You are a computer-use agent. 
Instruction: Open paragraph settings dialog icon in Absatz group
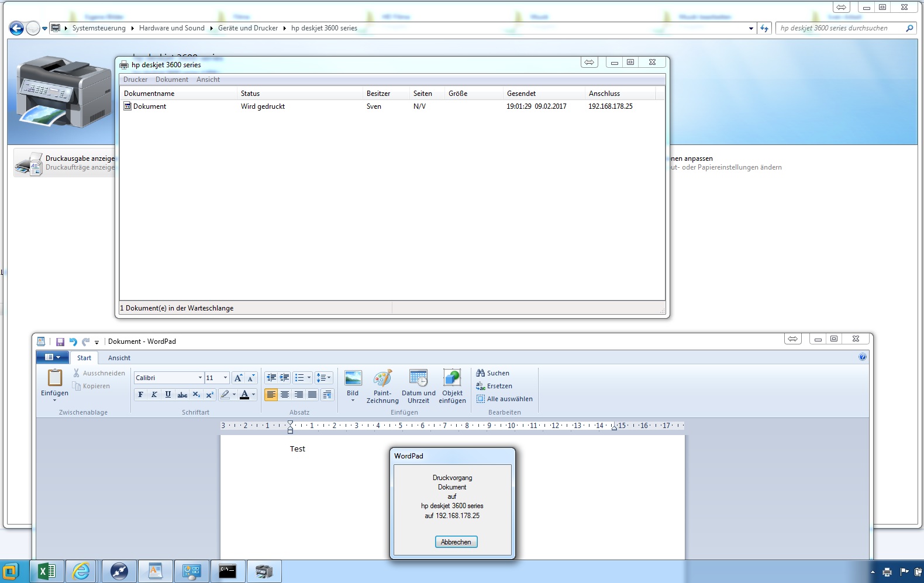tap(327, 395)
